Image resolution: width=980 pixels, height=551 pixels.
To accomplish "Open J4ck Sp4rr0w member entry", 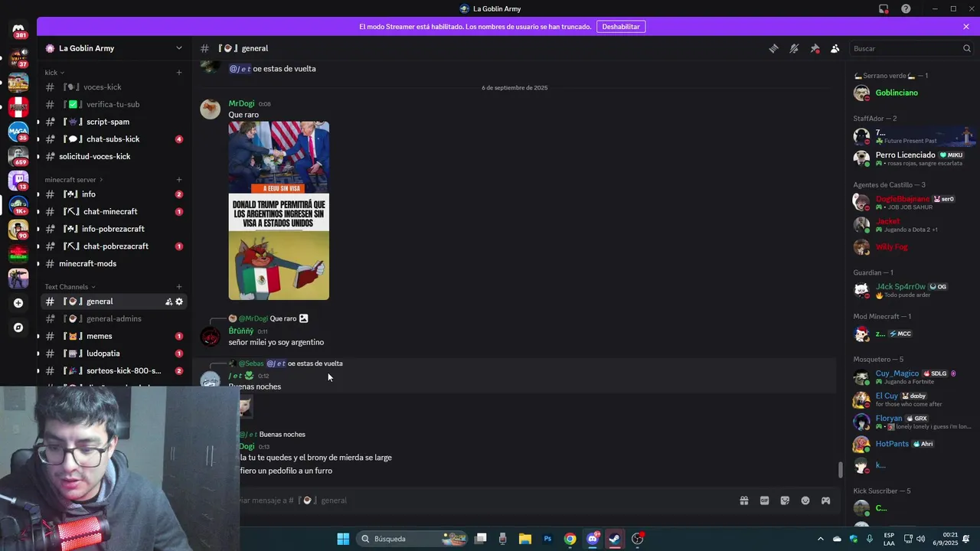I will pyautogui.click(x=913, y=290).
